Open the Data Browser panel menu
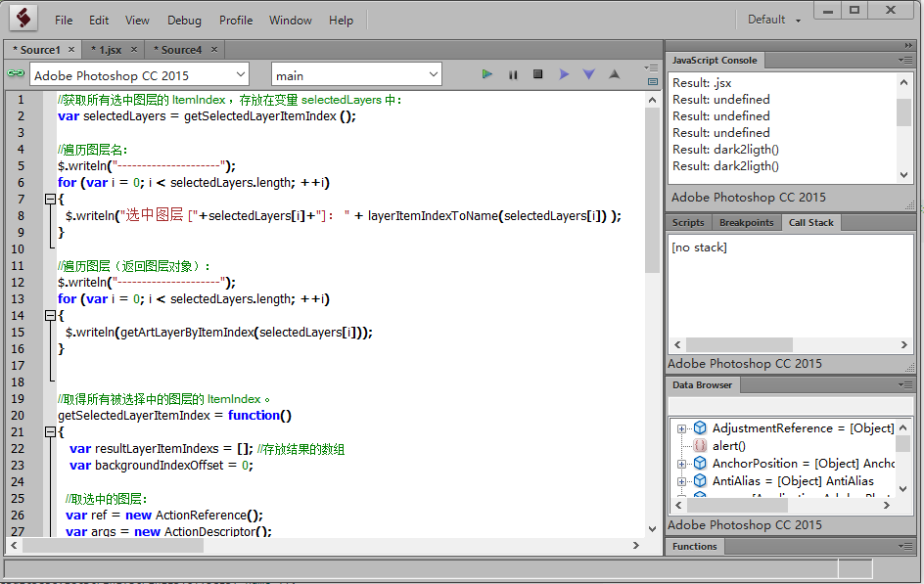Viewport: 924px width, 584px height. (905, 385)
